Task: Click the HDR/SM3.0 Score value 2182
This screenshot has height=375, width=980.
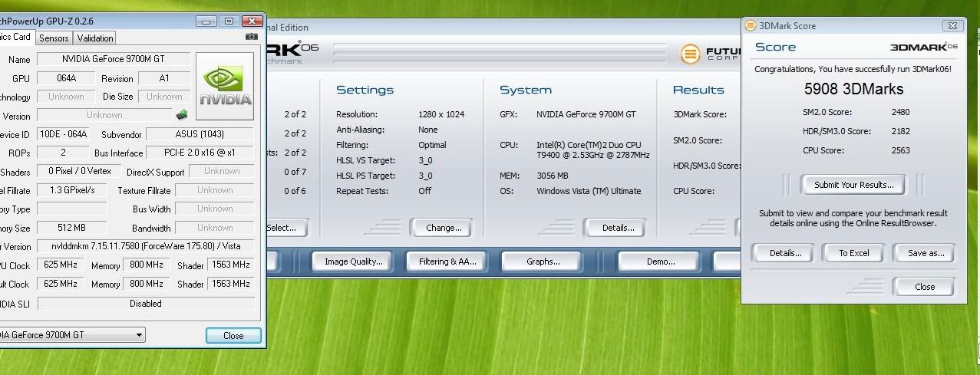Action: 900,131
